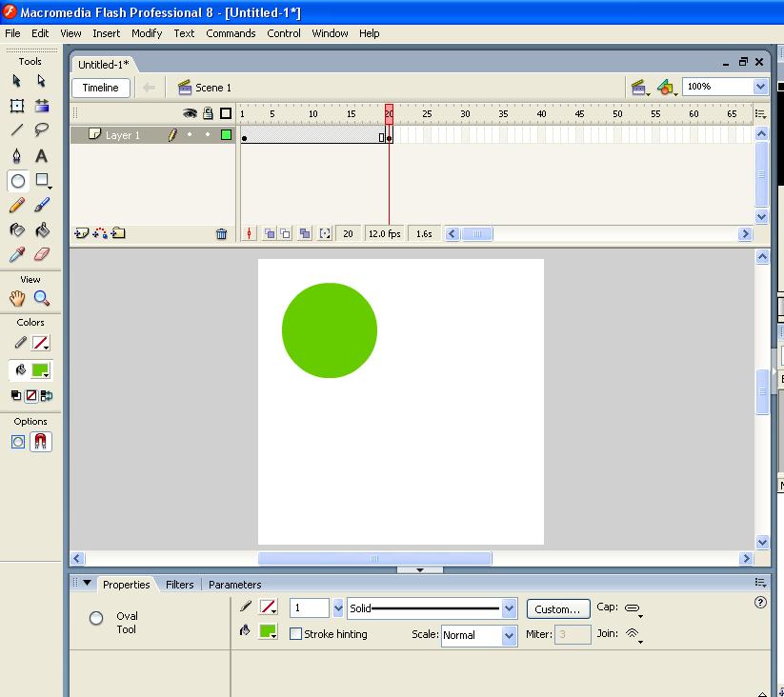Switch to the Parameters tab

pyautogui.click(x=234, y=585)
